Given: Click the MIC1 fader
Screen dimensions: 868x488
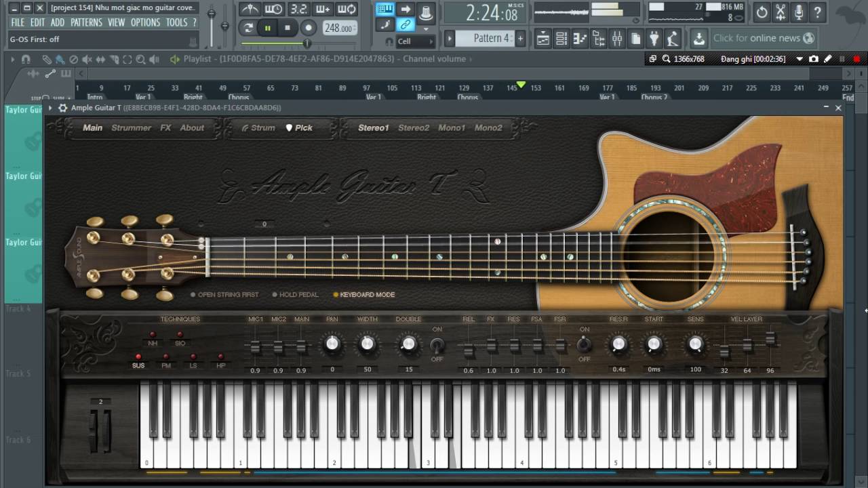Looking at the screenshot, I should tap(256, 348).
